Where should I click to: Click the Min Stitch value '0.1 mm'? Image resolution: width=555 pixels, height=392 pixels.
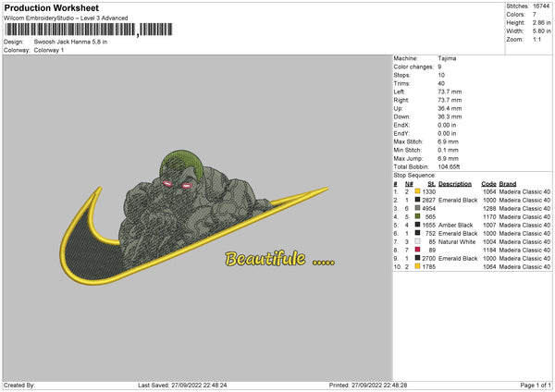tap(448, 150)
